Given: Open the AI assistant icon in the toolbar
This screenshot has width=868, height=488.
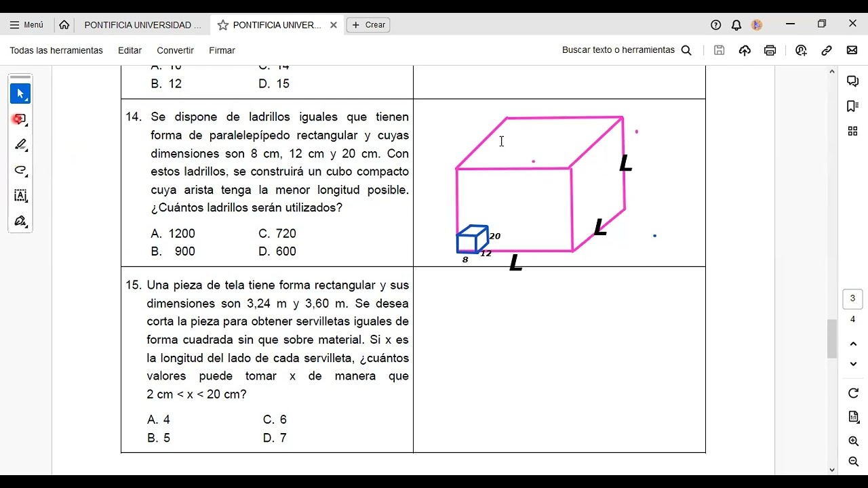Looking at the screenshot, I should 801,50.
